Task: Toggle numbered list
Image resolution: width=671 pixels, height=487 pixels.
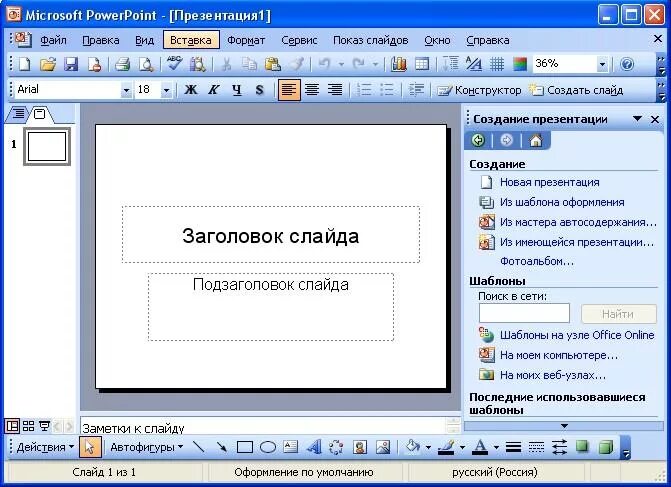Action: coord(364,90)
